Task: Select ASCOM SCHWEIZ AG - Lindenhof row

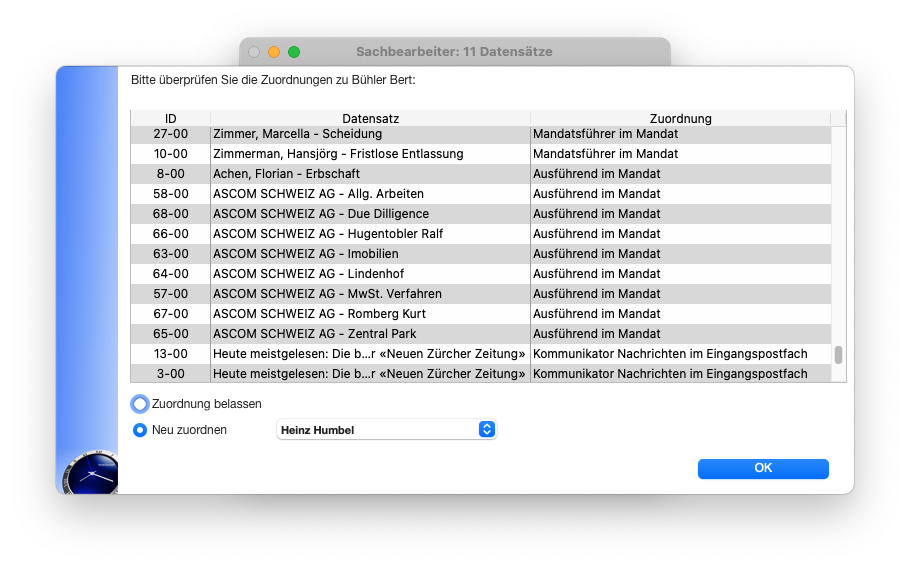Action: tap(481, 274)
